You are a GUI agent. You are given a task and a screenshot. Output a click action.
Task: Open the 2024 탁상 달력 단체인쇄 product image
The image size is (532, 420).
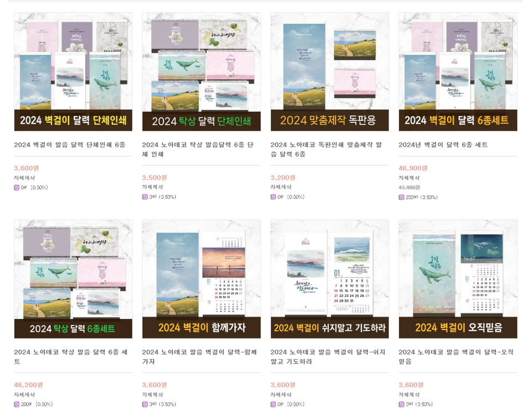201,71
